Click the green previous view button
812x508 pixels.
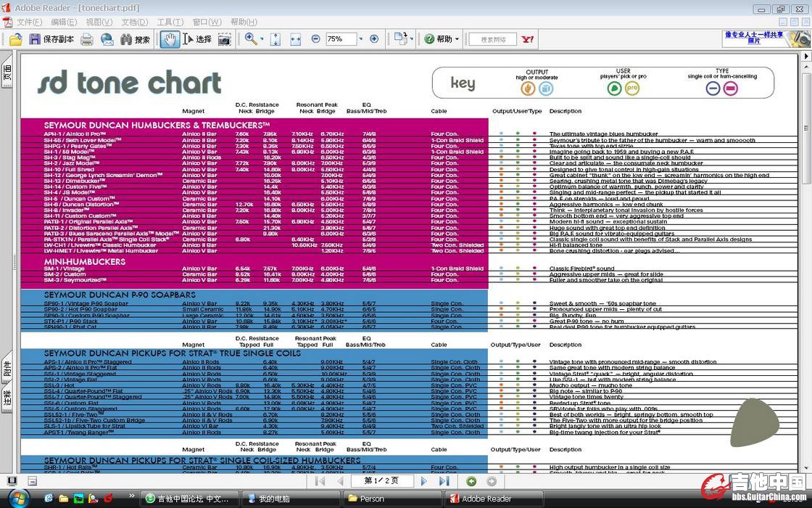(x=471, y=481)
